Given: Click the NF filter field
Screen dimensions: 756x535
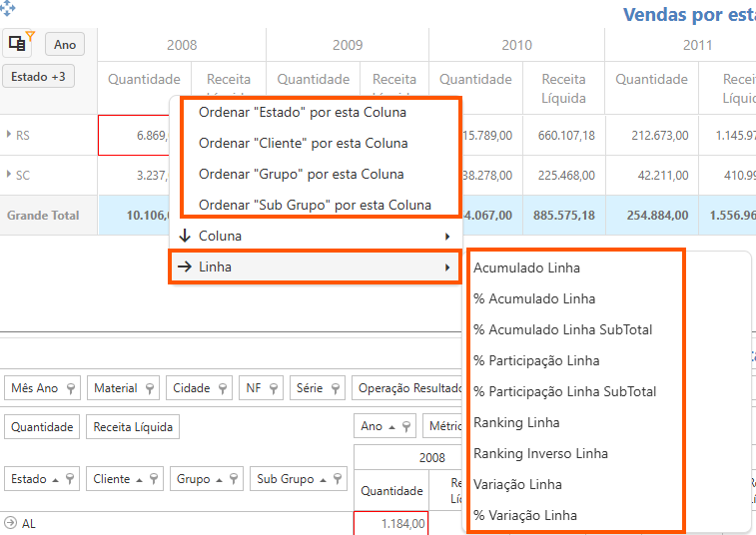Looking at the screenshot, I should pyautogui.click(x=261, y=388).
